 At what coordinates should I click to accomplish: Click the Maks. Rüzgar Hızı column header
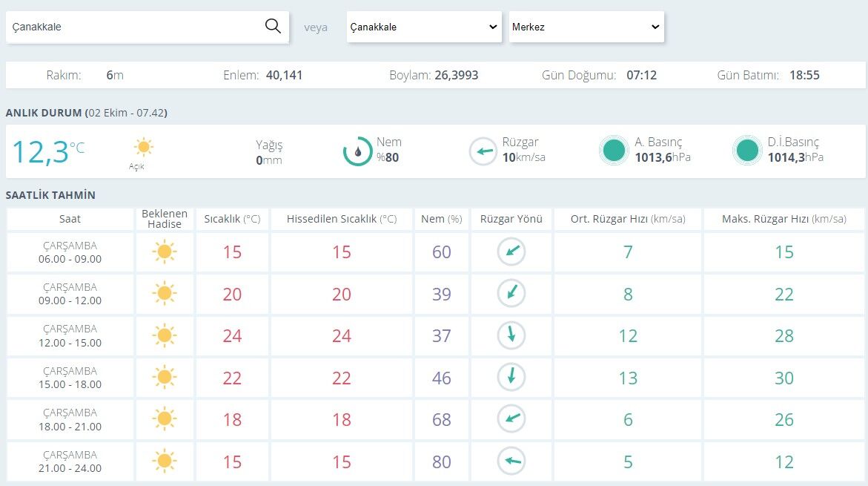point(783,219)
